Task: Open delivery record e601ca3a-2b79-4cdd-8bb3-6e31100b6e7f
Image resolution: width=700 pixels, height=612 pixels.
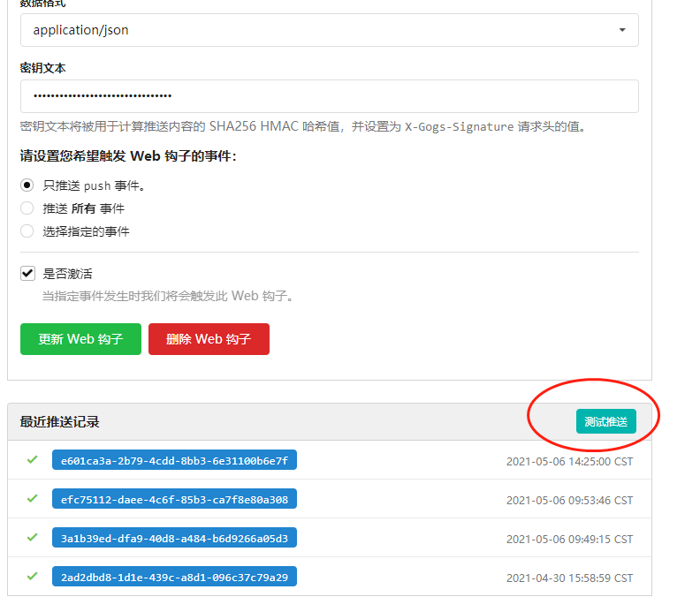Action: pos(174,460)
